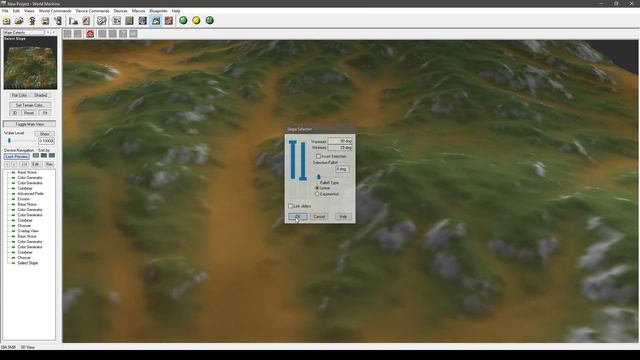Select the Linear falloff type

pyautogui.click(x=317, y=188)
